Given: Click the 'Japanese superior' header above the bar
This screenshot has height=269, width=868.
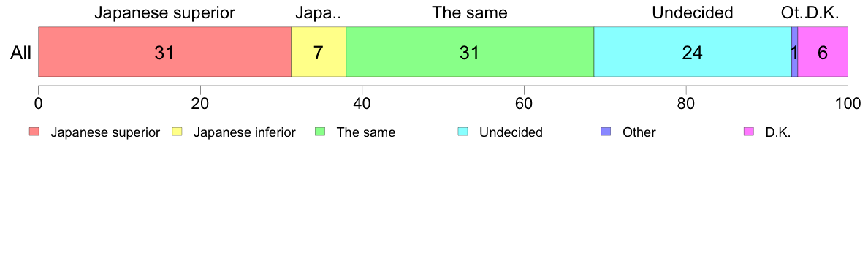Looking at the screenshot, I should [164, 12].
